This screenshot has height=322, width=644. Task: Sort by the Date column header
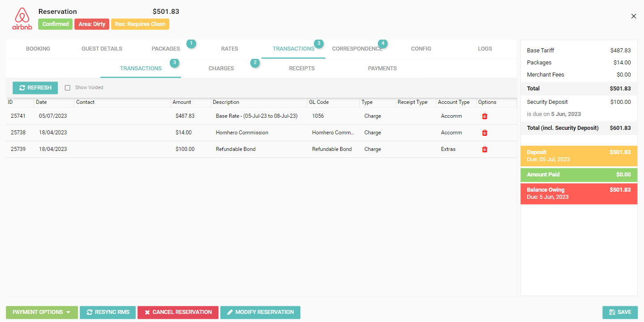click(x=41, y=102)
